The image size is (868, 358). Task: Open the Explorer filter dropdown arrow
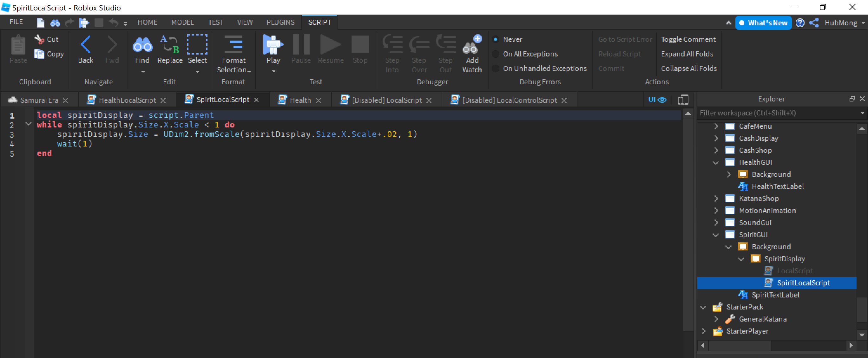point(863,113)
